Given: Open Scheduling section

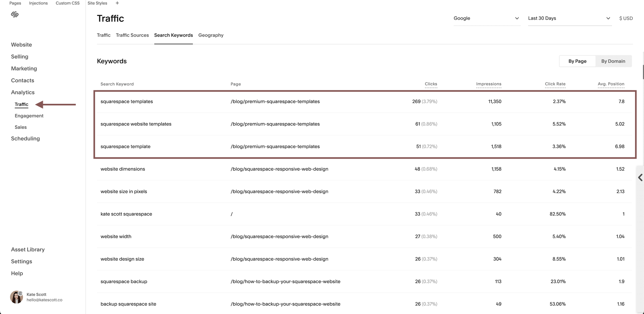Looking at the screenshot, I should coord(25,139).
